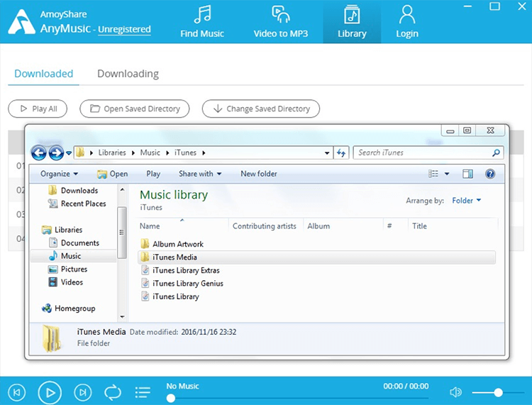Click Open Saved Directory button
532x405 pixels.
(134, 109)
